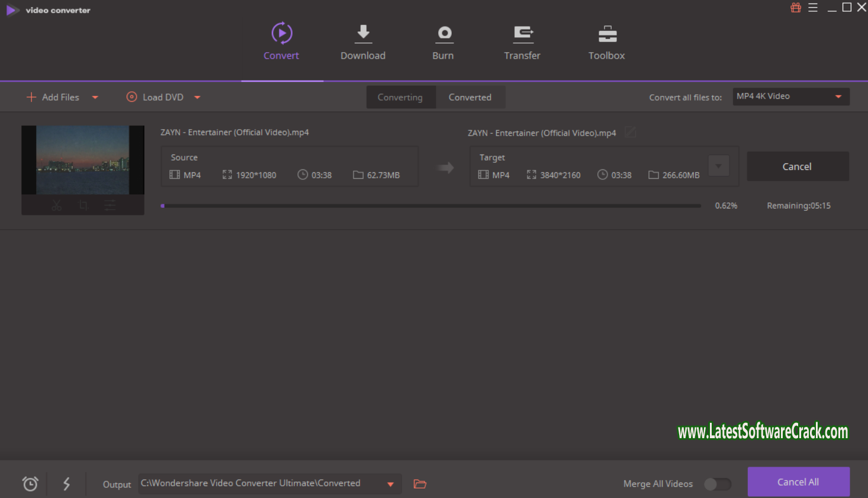Image resolution: width=868 pixels, height=498 pixels.
Task: Open output folder with the folder icon
Action: pos(420,484)
